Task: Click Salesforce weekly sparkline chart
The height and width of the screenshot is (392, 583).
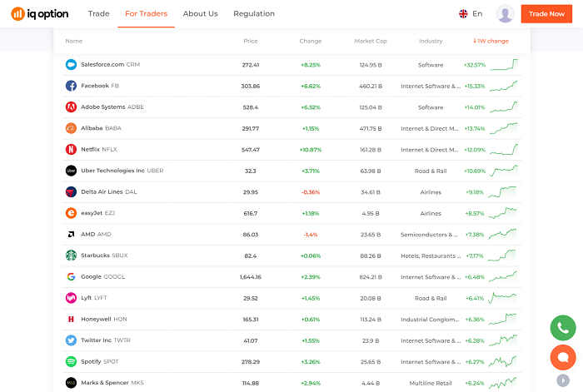Action: point(504,65)
